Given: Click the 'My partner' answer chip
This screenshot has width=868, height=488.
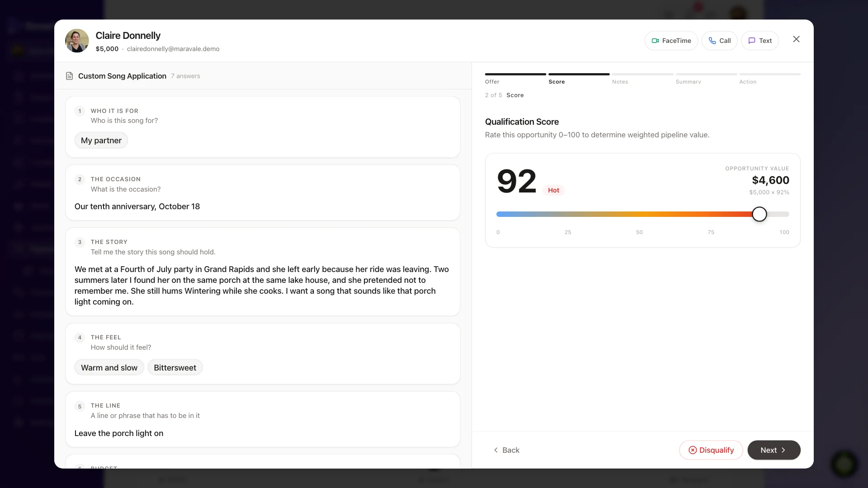Looking at the screenshot, I should [x=101, y=141].
